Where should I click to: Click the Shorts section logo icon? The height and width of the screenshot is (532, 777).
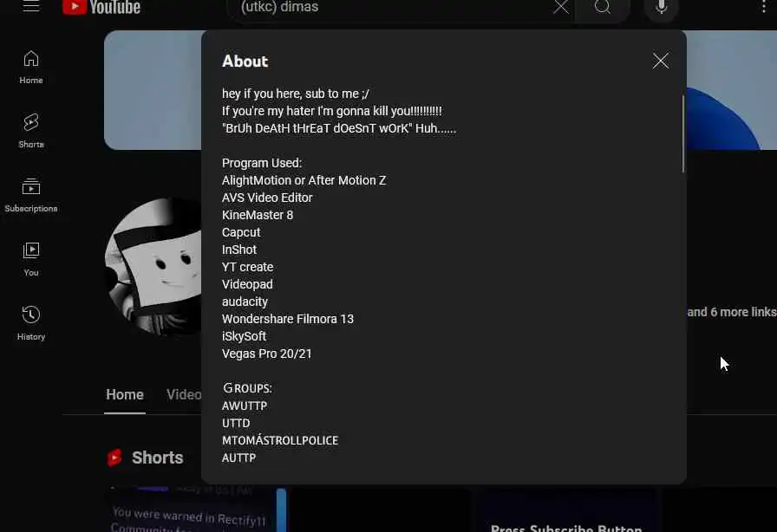click(114, 457)
